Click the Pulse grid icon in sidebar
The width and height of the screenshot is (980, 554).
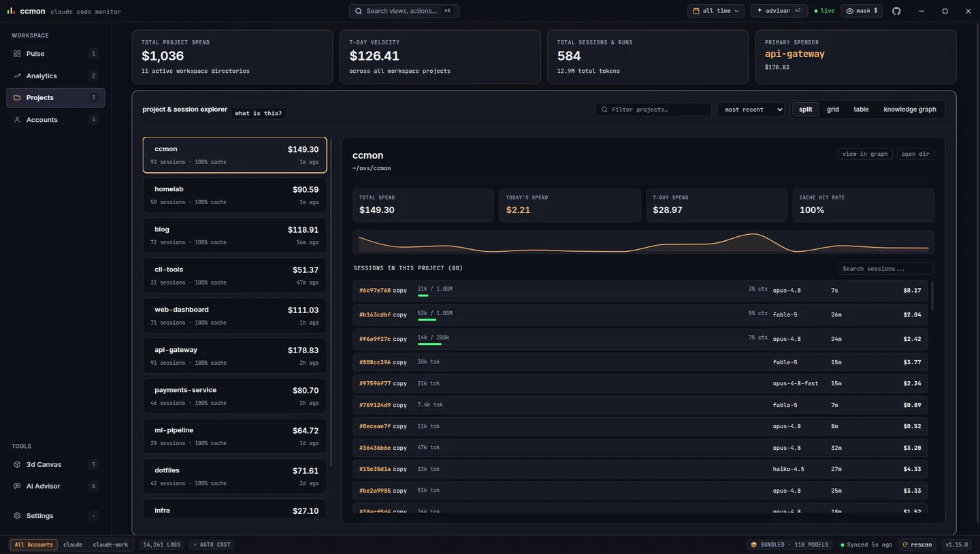point(17,54)
